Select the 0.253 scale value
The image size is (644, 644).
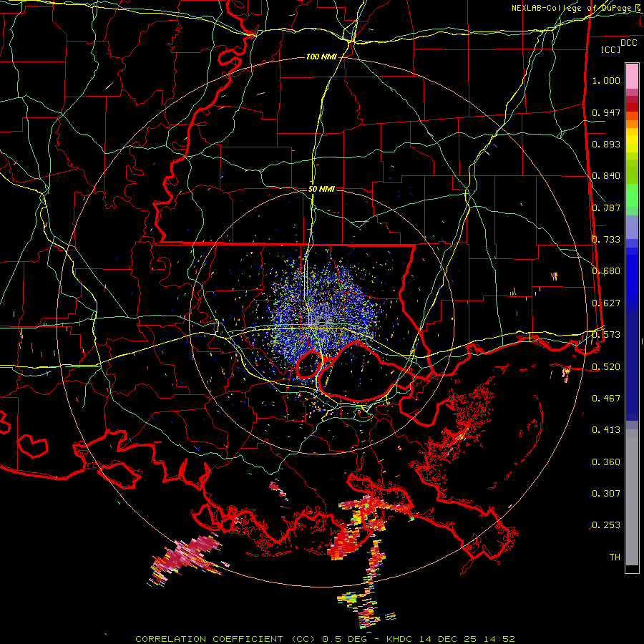[x=606, y=525]
